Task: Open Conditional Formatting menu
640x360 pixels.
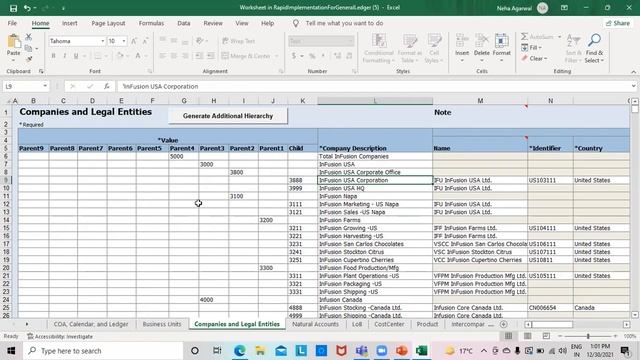Action: click(379, 49)
